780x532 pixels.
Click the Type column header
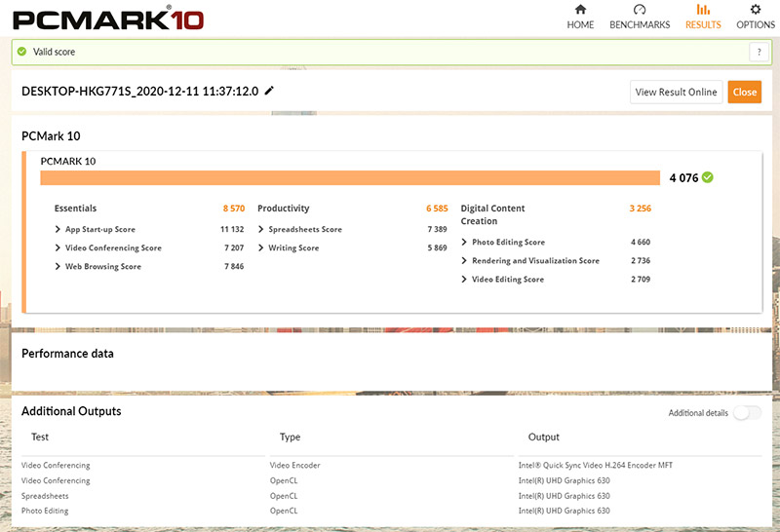[290, 437]
